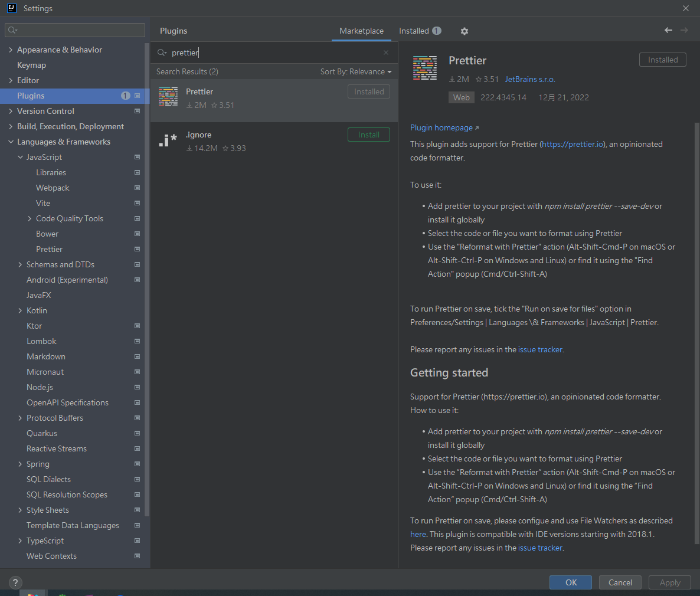Navigate back with the left arrow
The width and height of the screenshot is (700, 596).
pyautogui.click(x=668, y=30)
